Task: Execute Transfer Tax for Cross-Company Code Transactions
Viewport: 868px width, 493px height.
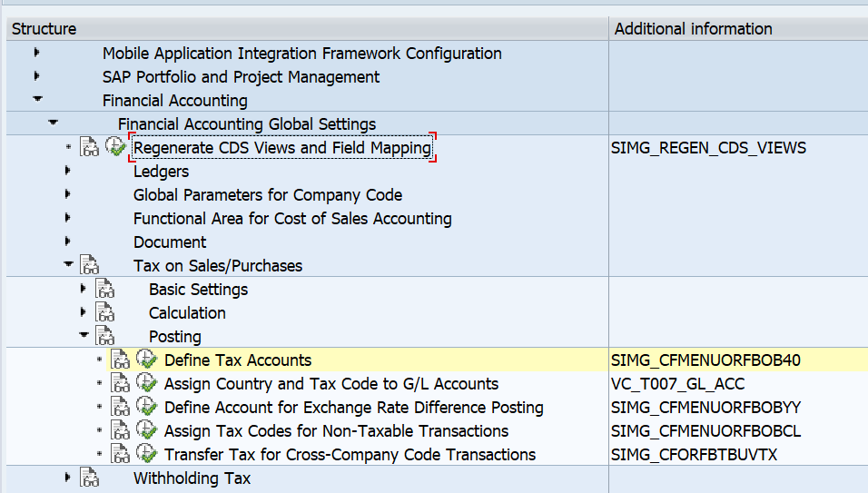Action: click(x=147, y=454)
